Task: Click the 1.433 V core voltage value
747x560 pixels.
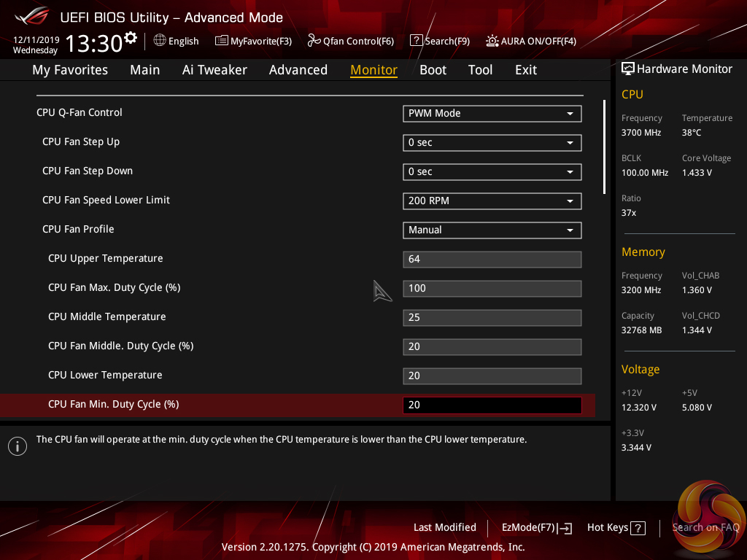Action: click(697, 173)
